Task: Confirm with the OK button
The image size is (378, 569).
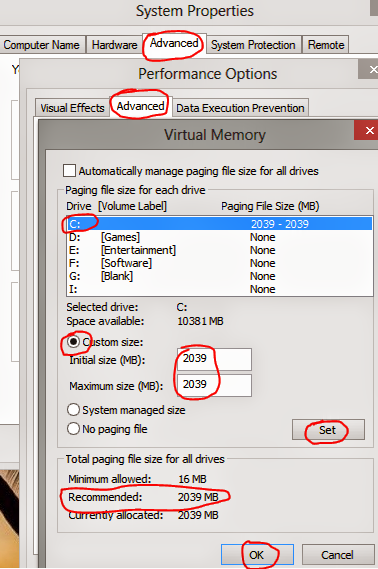Action: click(x=257, y=554)
